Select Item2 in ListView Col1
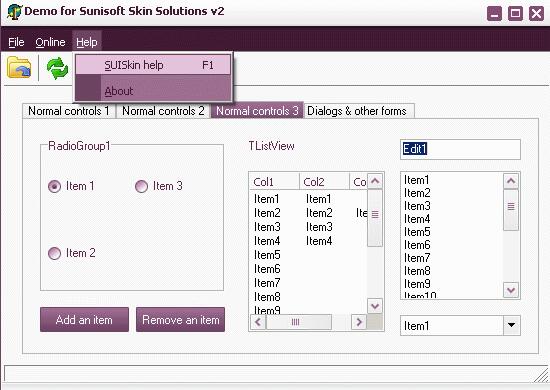Viewport: 550px width, 390px height. (x=267, y=213)
